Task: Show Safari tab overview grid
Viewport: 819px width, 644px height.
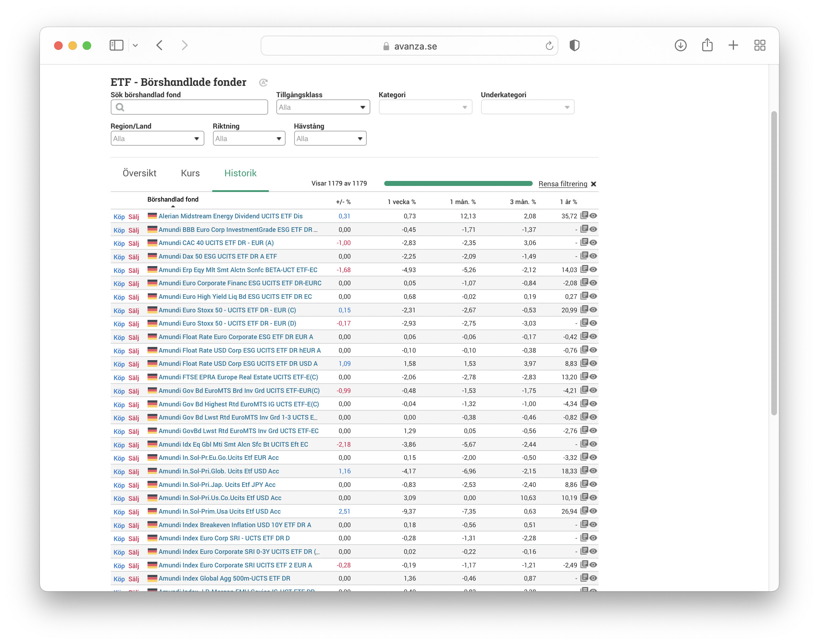Action: 760,46
